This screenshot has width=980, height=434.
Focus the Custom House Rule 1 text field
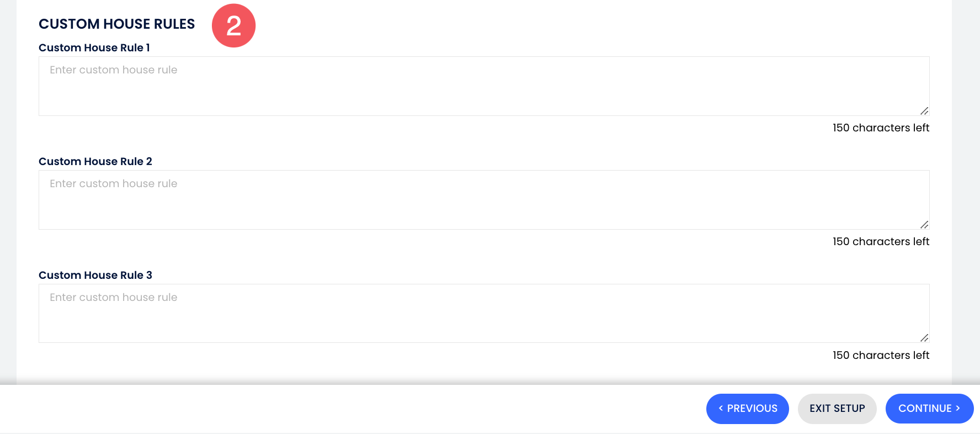483,86
